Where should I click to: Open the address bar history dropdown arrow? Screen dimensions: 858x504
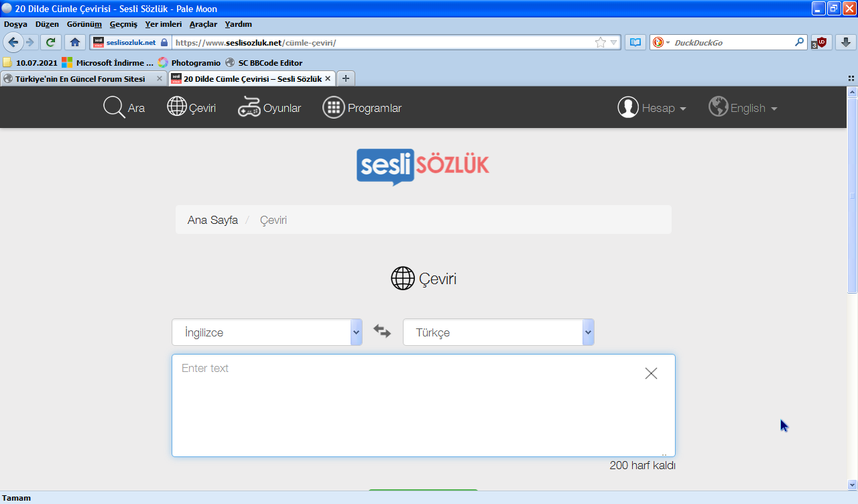pos(613,43)
